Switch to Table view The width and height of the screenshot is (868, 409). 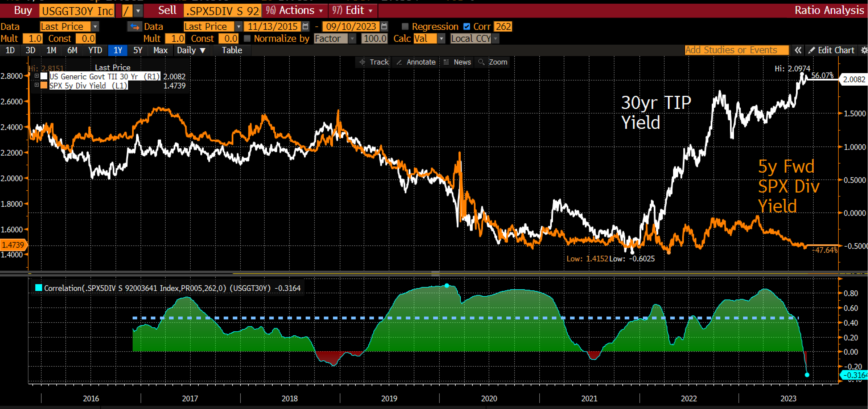232,50
